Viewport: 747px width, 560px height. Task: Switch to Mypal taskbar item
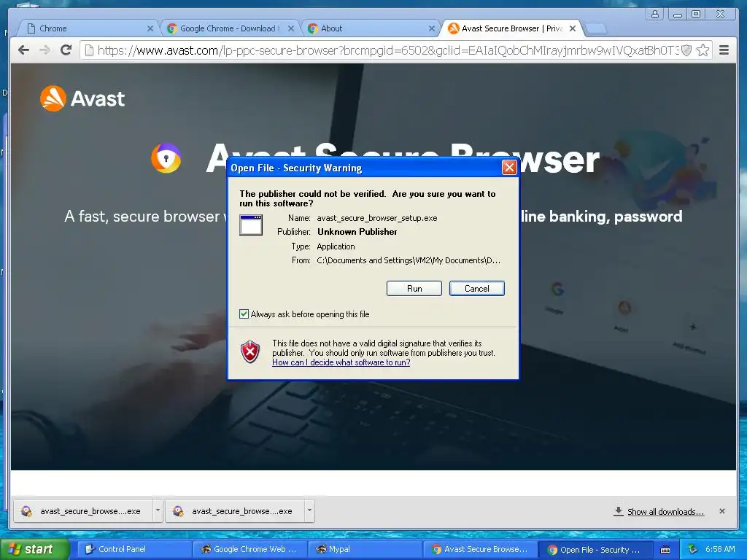click(365, 549)
